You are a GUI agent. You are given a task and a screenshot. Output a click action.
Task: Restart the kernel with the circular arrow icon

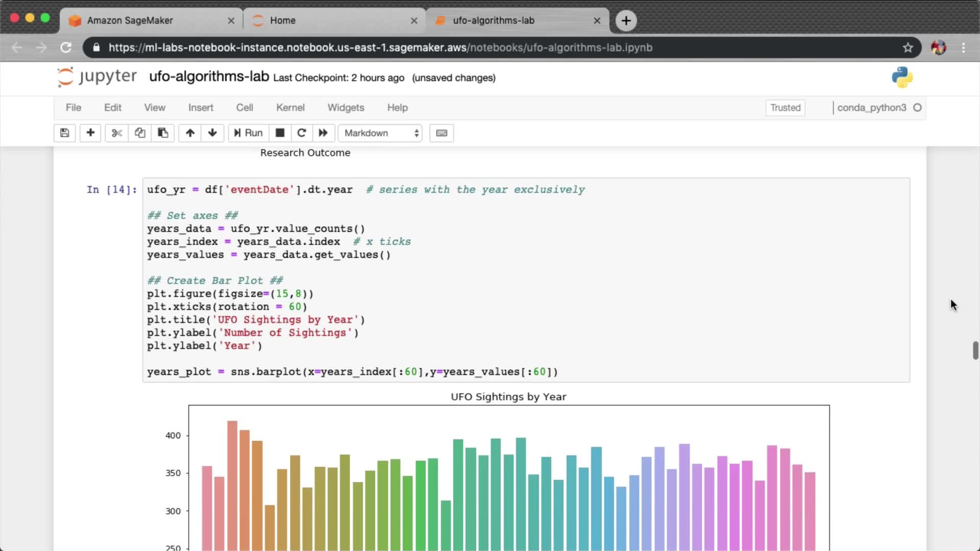302,133
